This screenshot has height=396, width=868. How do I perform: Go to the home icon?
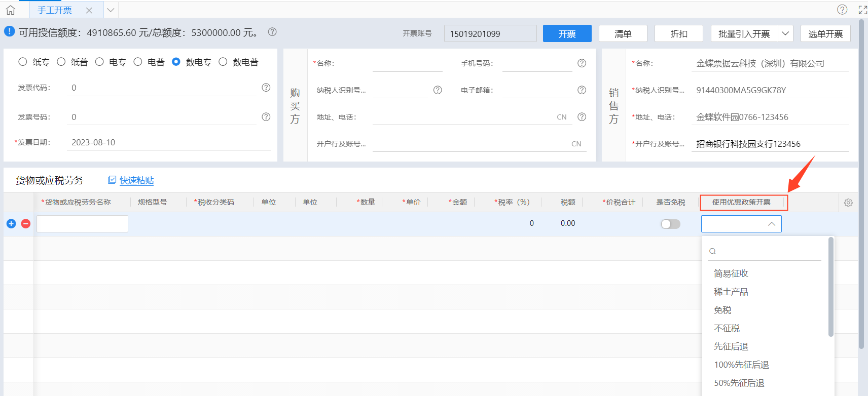coord(11,10)
